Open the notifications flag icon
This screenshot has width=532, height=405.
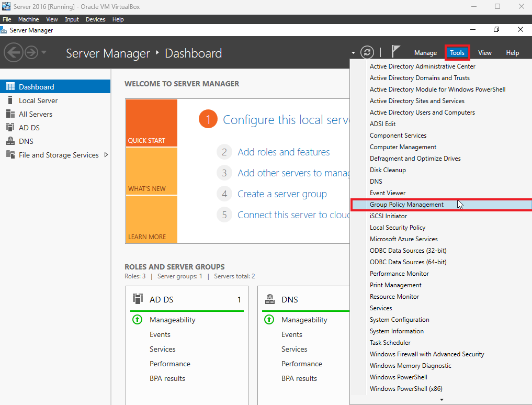point(395,52)
